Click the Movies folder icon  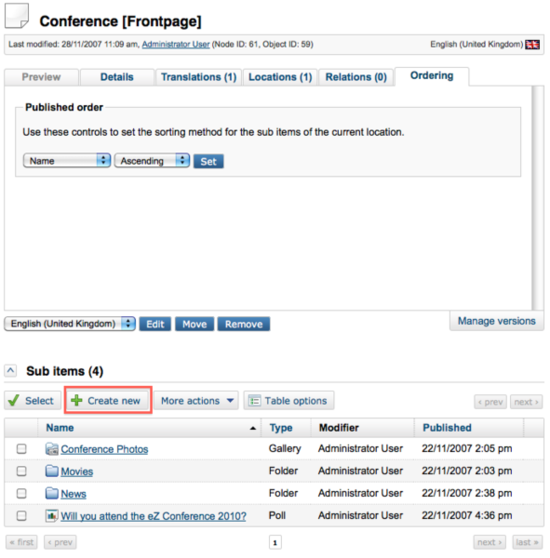pyautogui.click(x=52, y=471)
